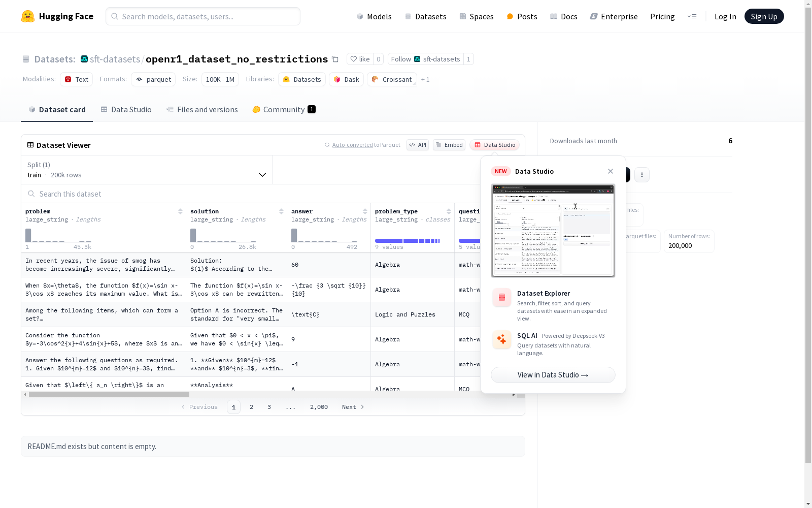
Task: Switch to the Data Studio tab
Action: click(x=126, y=110)
